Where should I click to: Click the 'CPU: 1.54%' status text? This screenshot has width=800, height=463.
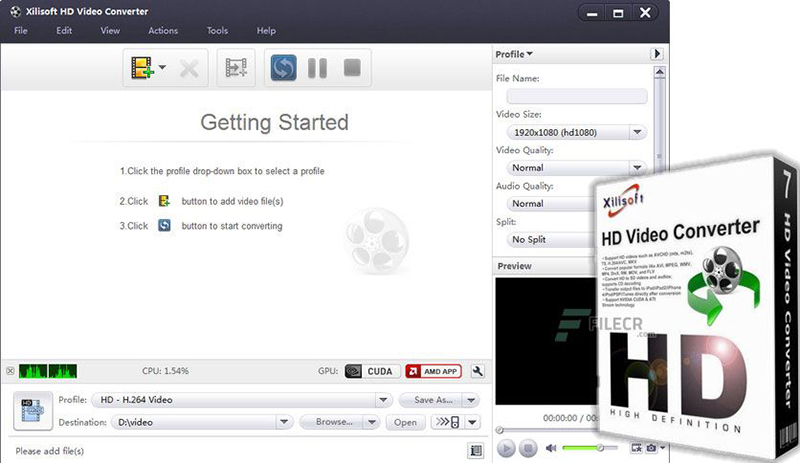tap(165, 371)
